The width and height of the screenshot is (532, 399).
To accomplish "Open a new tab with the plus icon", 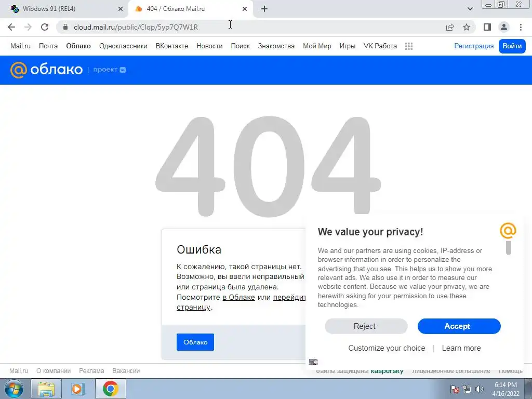I will [x=264, y=9].
